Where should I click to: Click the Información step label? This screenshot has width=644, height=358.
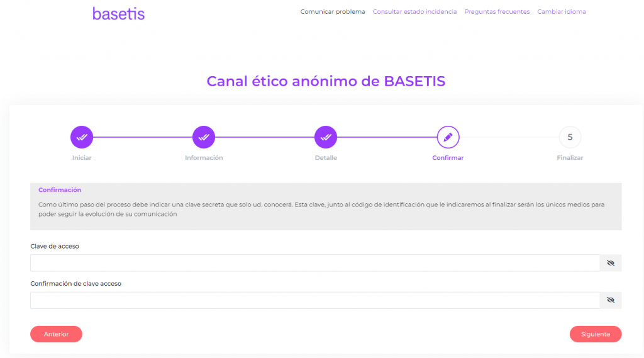coord(204,158)
